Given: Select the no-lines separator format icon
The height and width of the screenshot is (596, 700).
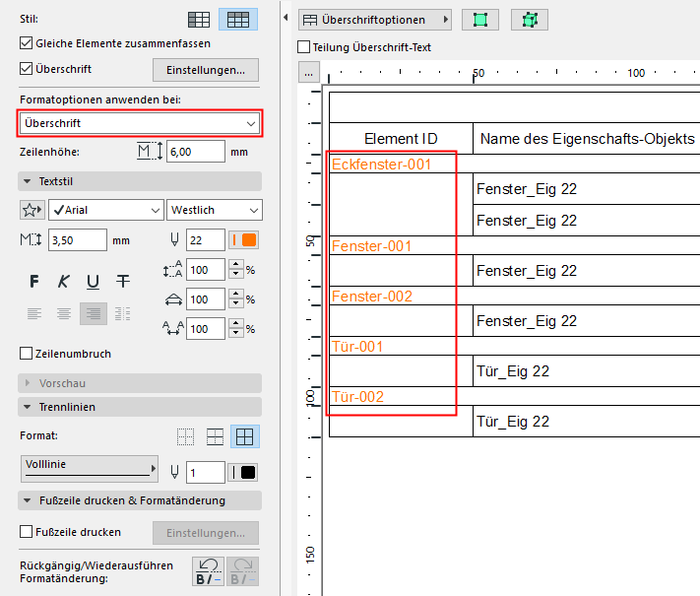Looking at the screenshot, I should click(x=185, y=436).
